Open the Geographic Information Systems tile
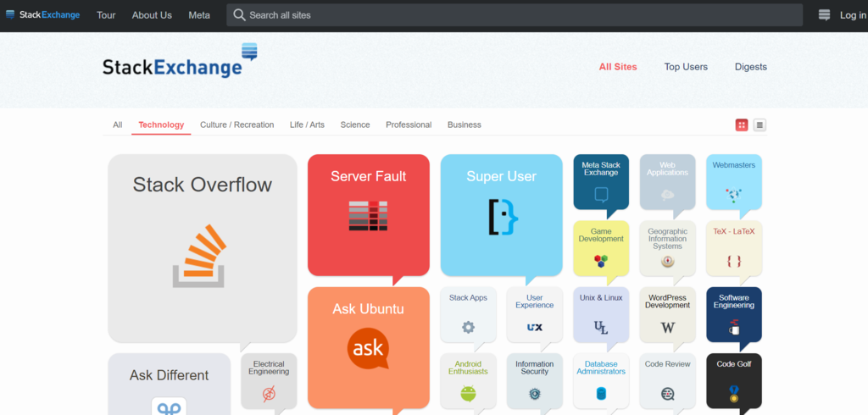The width and height of the screenshot is (868, 415). tap(668, 248)
